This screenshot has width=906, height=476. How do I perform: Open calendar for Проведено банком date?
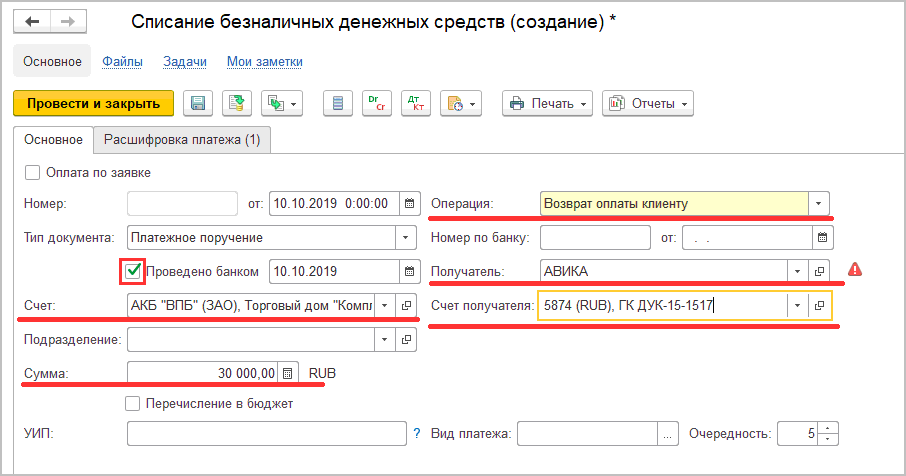409,272
